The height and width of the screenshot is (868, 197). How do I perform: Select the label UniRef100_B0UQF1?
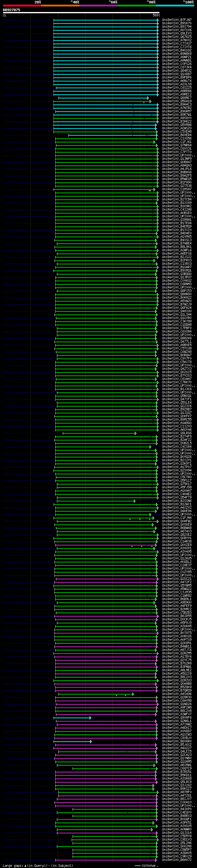click(x=176, y=819)
